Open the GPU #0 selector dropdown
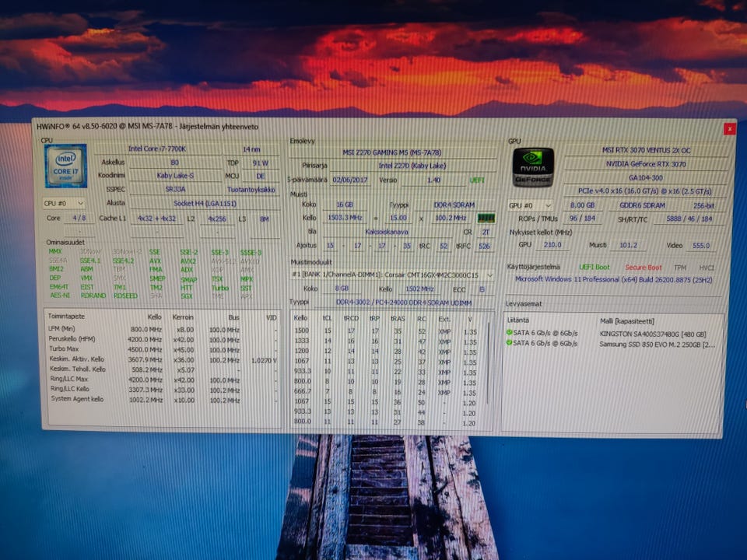The height and width of the screenshot is (560, 747). click(x=530, y=205)
